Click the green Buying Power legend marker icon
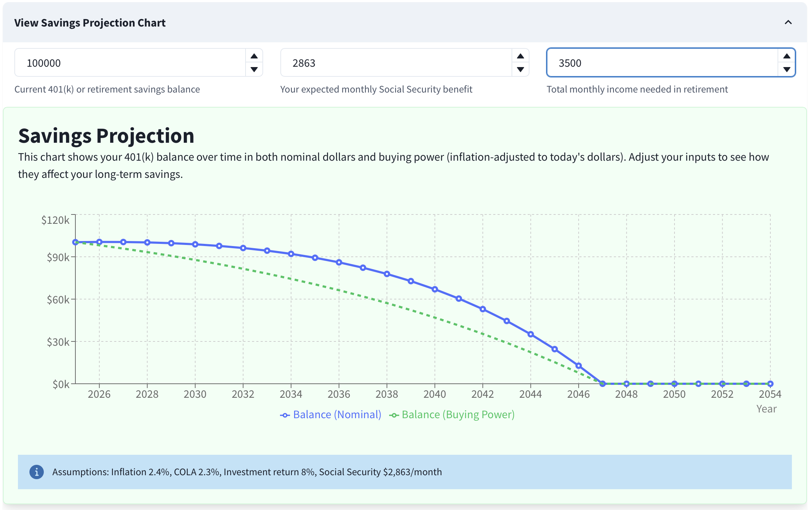Screen dimensions: 812x510 coord(394,415)
